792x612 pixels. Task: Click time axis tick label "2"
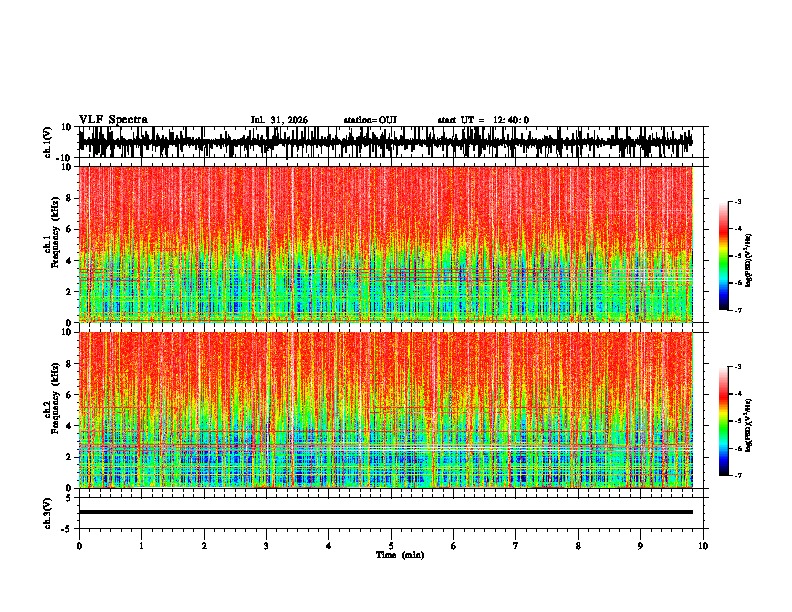[204, 546]
